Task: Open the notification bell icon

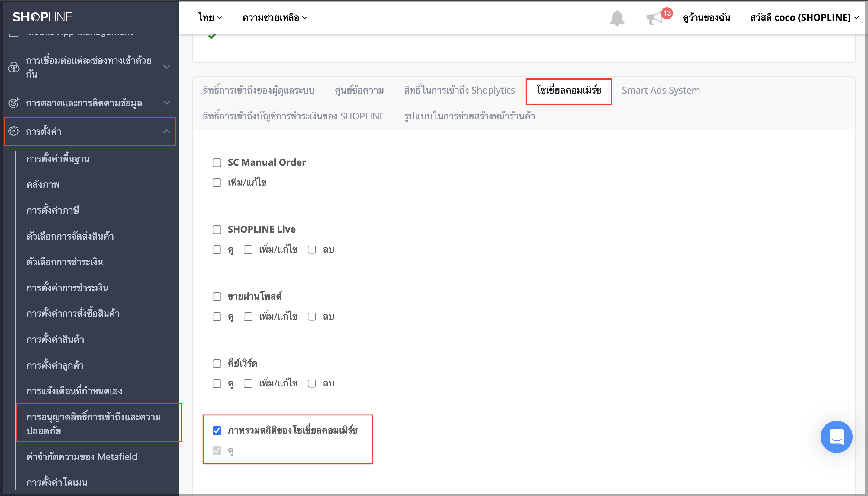Action: pos(617,18)
